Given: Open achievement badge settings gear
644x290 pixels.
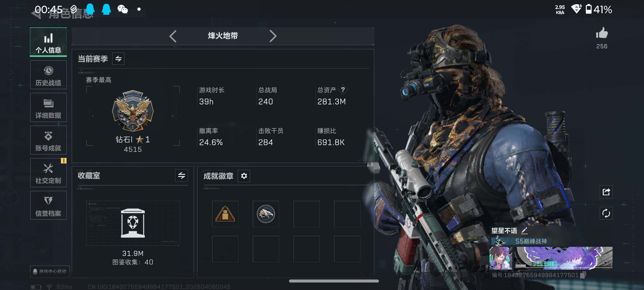Looking at the screenshot, I should [x=244, y=176].
